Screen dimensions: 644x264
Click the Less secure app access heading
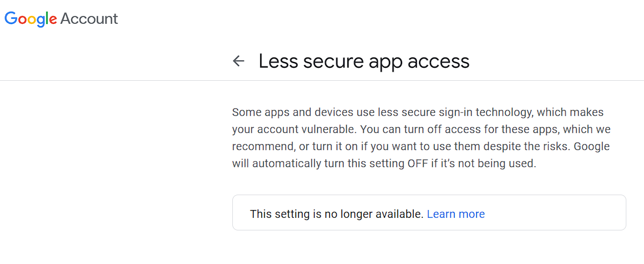(x=364, y=61)
